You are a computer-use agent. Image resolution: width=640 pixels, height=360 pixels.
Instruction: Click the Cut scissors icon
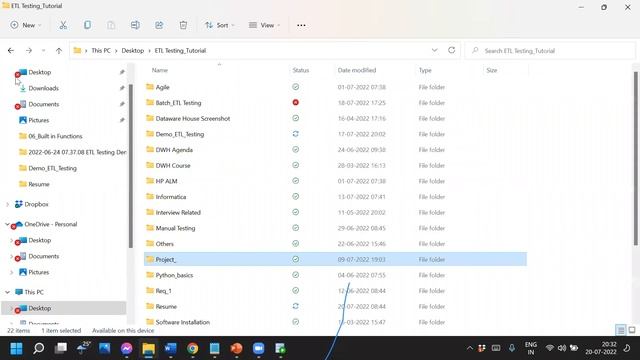[63, 25]
